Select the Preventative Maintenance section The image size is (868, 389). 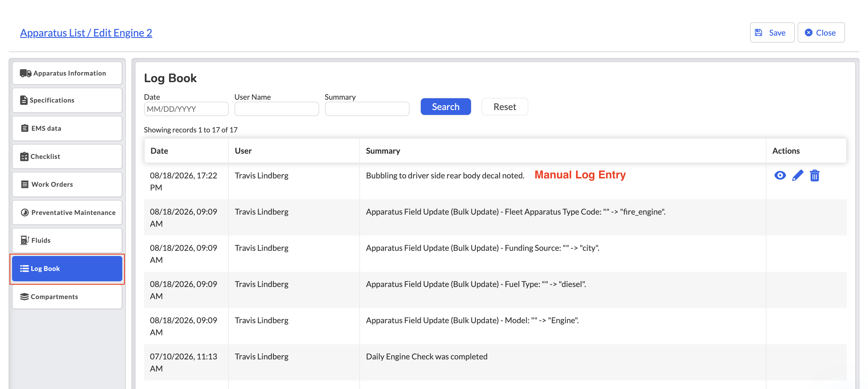[67, 213]
